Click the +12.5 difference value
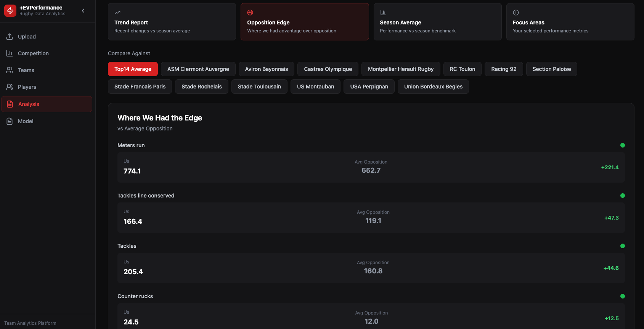Screen dimensions: 644x329 click(612, 318)
